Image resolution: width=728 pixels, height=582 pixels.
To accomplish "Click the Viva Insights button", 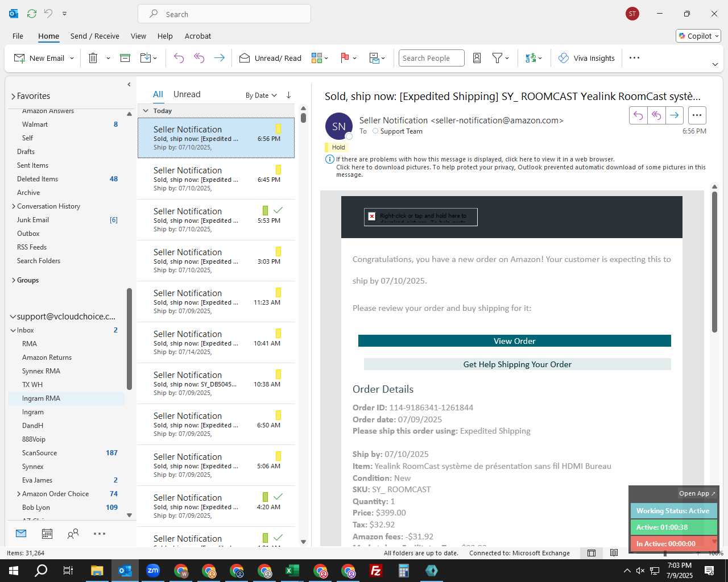I will (586, 58).
